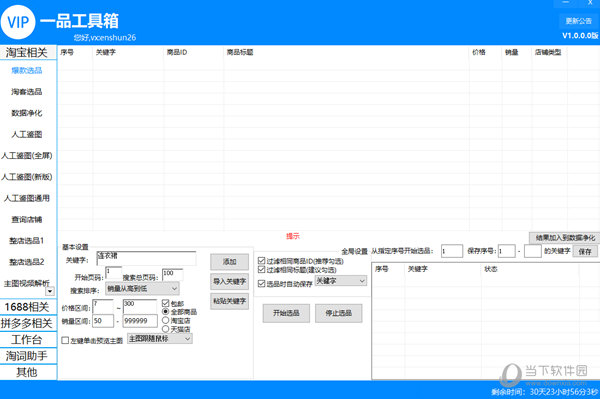Viewport: 600px width, 399px height.
Task: Open 主图视频解析 sidebar item
Action: point(27,283)
